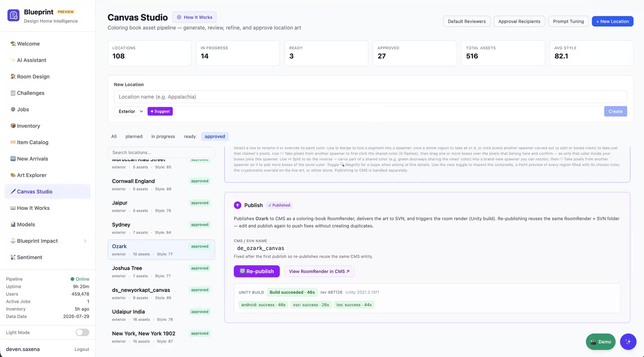Click the Art Explorer palette icon

(13, 175)
